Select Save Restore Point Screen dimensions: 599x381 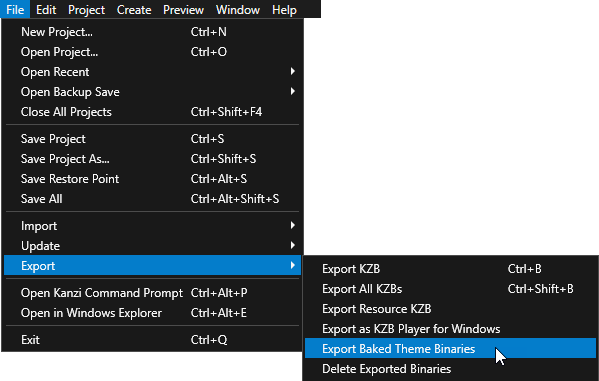coord(152,179)
